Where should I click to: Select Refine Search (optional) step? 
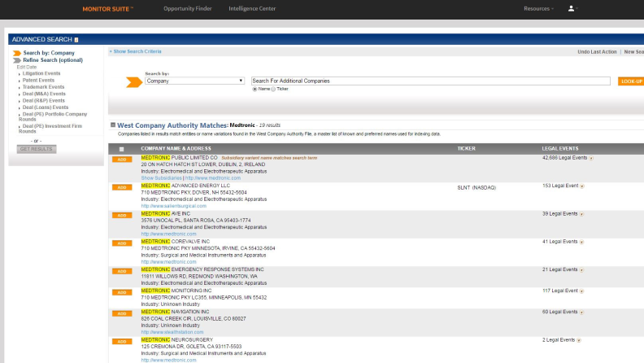[x=53, y=60]
